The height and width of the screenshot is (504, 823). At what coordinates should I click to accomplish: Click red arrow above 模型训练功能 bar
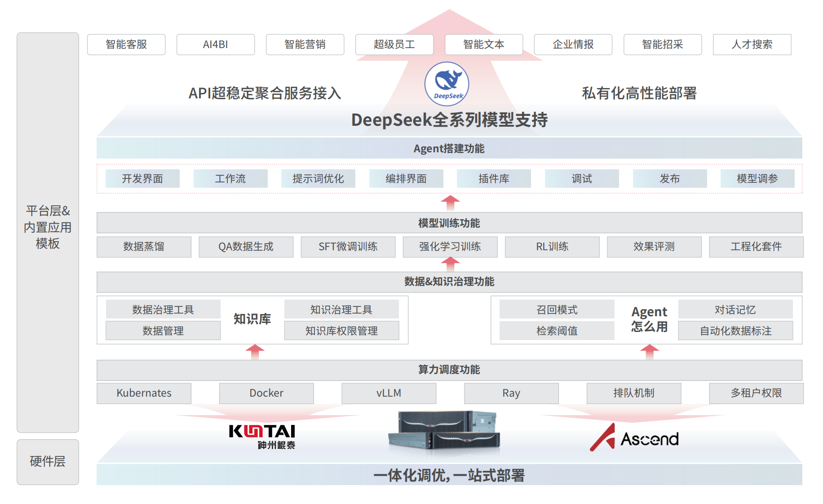(x=450, y=203)
